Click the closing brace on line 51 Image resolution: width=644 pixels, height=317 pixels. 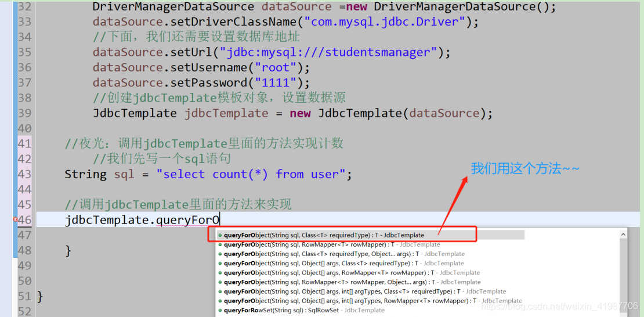(x=40, y=297)
